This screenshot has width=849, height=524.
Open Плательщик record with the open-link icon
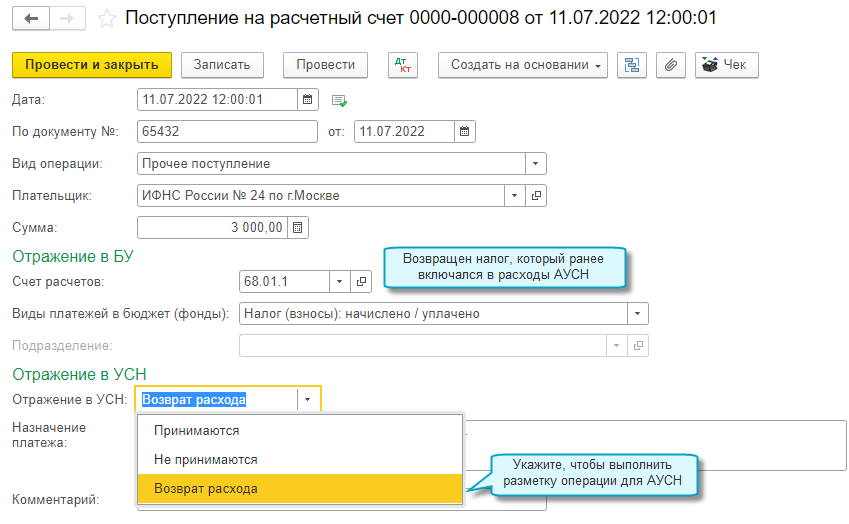point(536,195)
